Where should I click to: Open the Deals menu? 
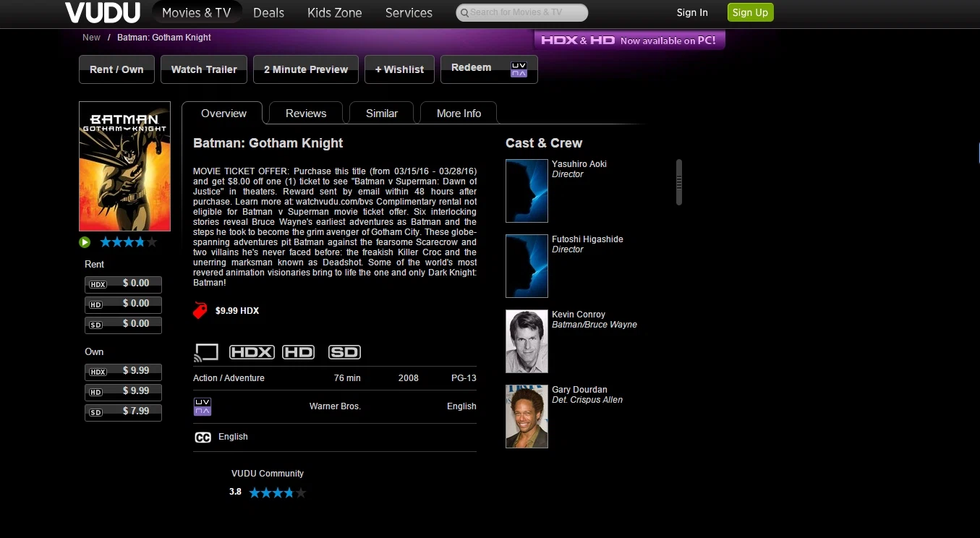268,12
